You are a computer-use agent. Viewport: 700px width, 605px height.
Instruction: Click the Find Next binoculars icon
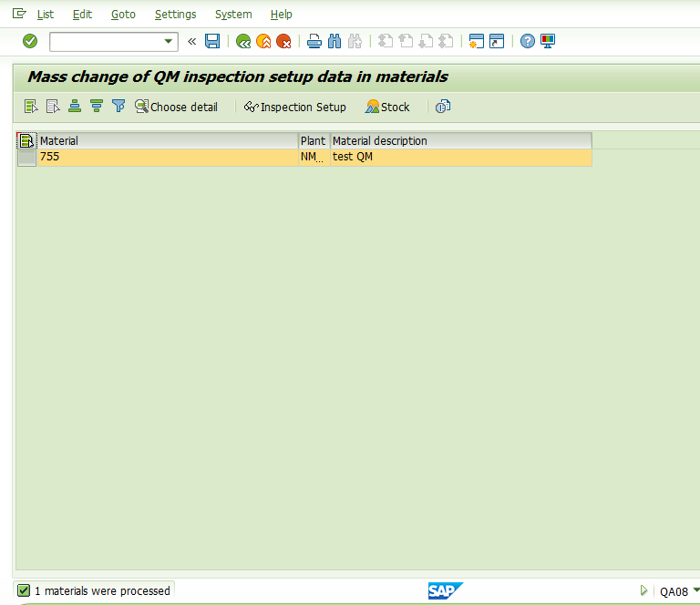point(355,41)
